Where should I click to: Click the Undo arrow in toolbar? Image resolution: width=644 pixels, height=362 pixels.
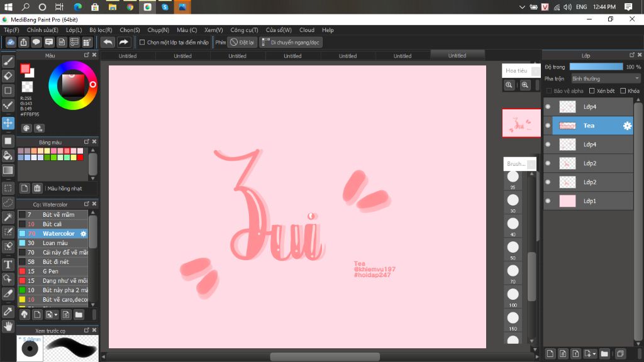coord(108,42)
